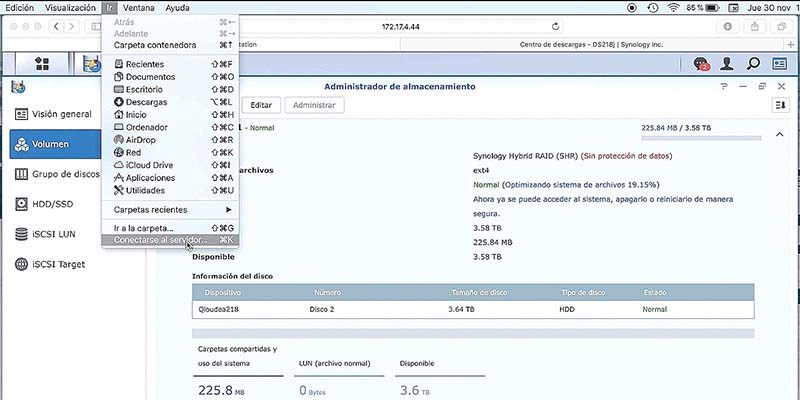The image size is (800, 400).
Task: Click the Storage Manager desktop toolbar icon
Action: click(92, 64)
